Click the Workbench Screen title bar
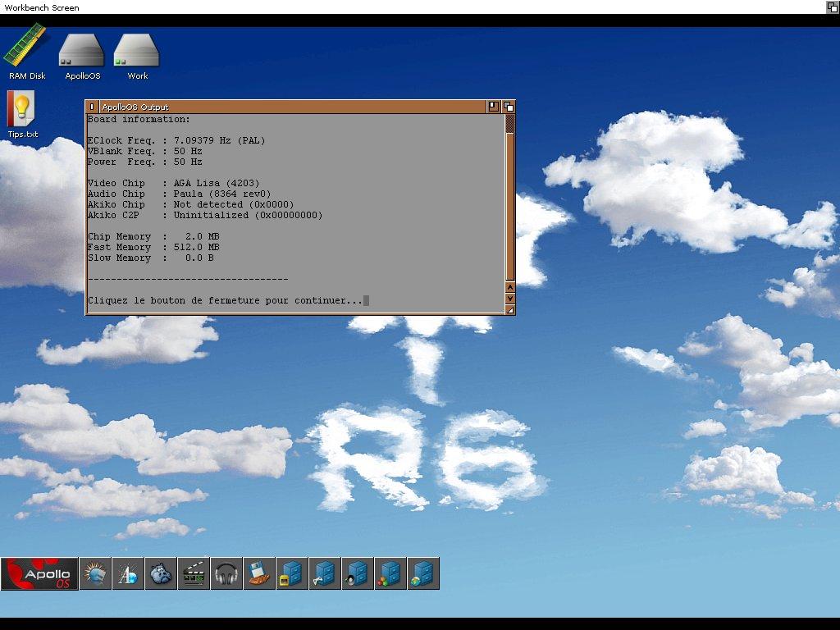Screen dimensions: 840x630 [x=413, y=7]
